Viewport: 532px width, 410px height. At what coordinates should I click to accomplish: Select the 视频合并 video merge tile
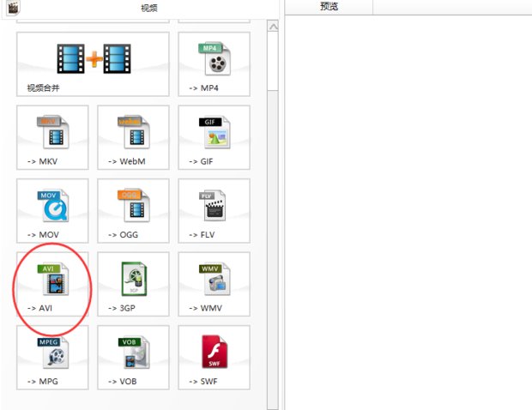[93, 64]
